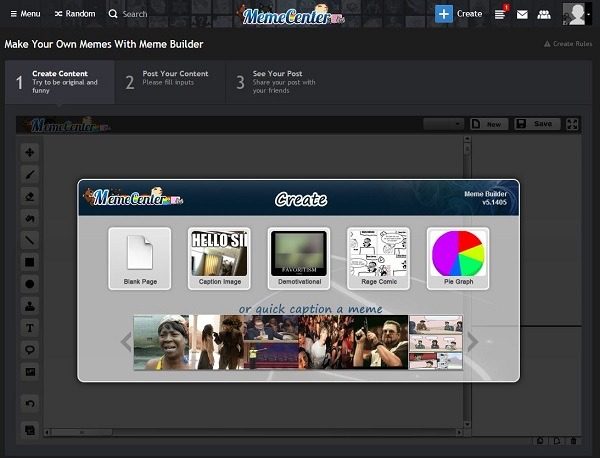Viewport: 600px width, 458px height.
Task: Select the Eraser tool
Action: coord(29,197)
